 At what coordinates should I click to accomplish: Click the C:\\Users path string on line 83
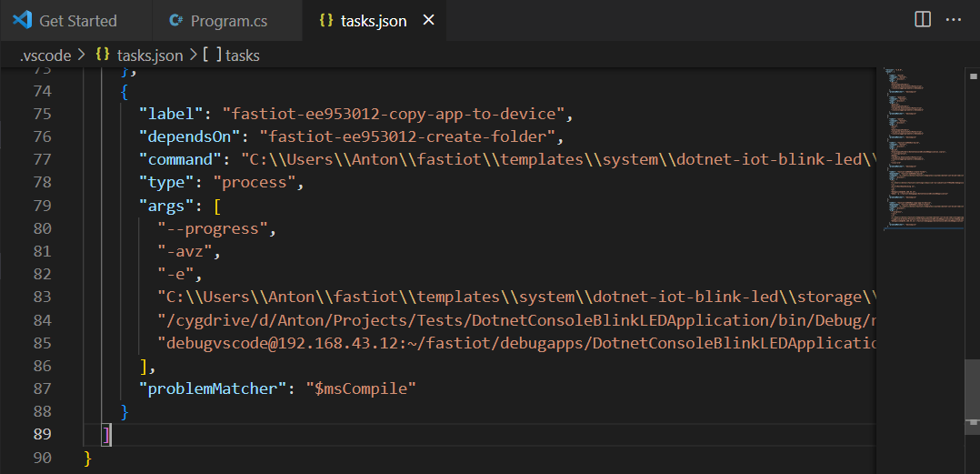tap(517, 297)
